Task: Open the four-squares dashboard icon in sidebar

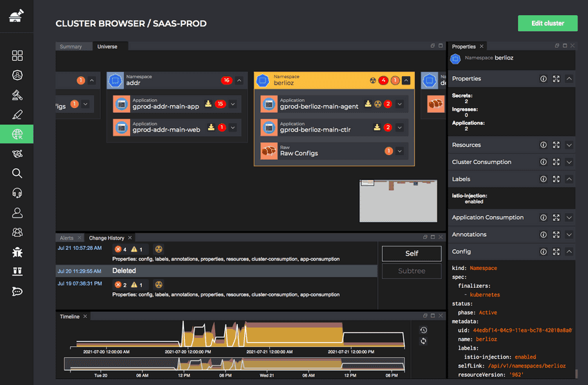Action: tap(17, 55)
